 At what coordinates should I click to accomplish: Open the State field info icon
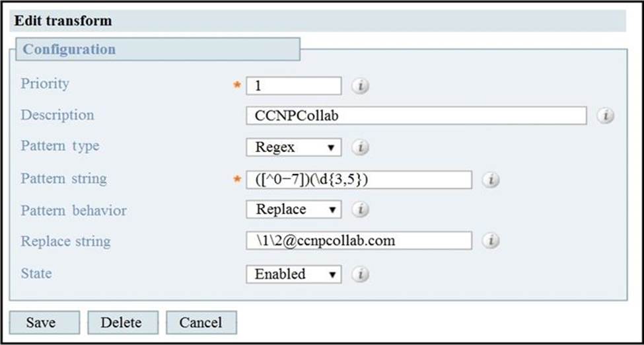(360, 274)
